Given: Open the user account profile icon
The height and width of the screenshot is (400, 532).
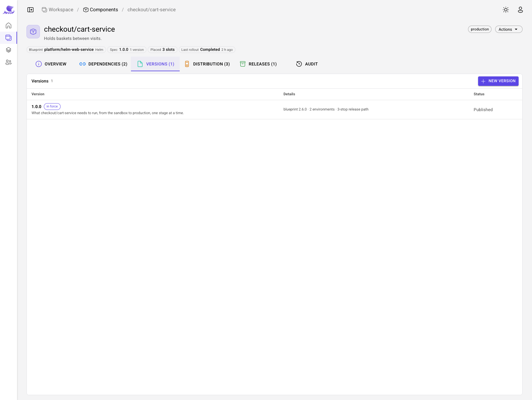Looking at the screenshot, I should pyautogui.click(x=520, y=10).
